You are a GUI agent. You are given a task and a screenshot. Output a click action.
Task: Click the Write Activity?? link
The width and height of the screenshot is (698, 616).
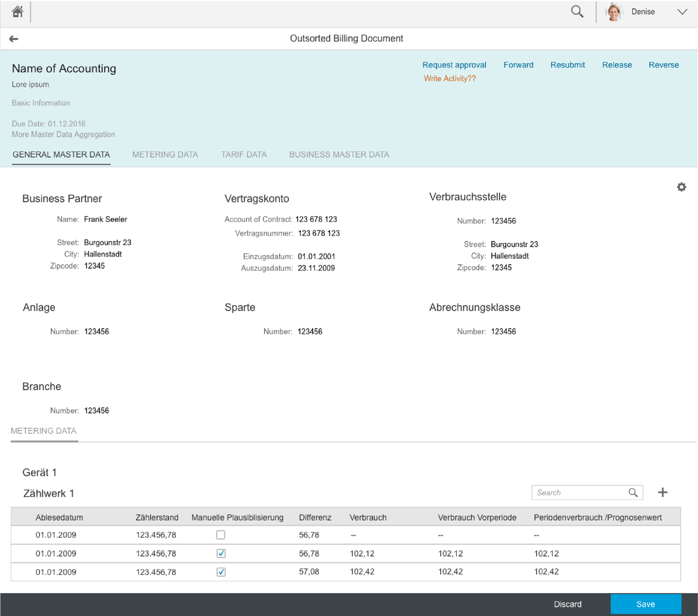click(450, 79)
